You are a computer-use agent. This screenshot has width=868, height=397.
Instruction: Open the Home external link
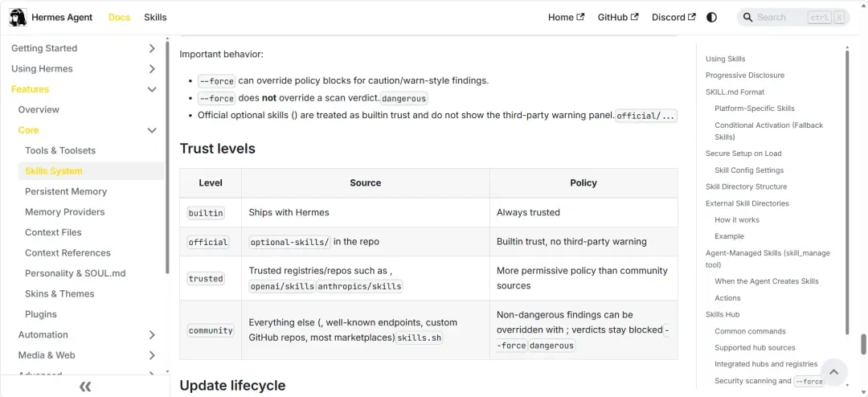pos(566,17)
